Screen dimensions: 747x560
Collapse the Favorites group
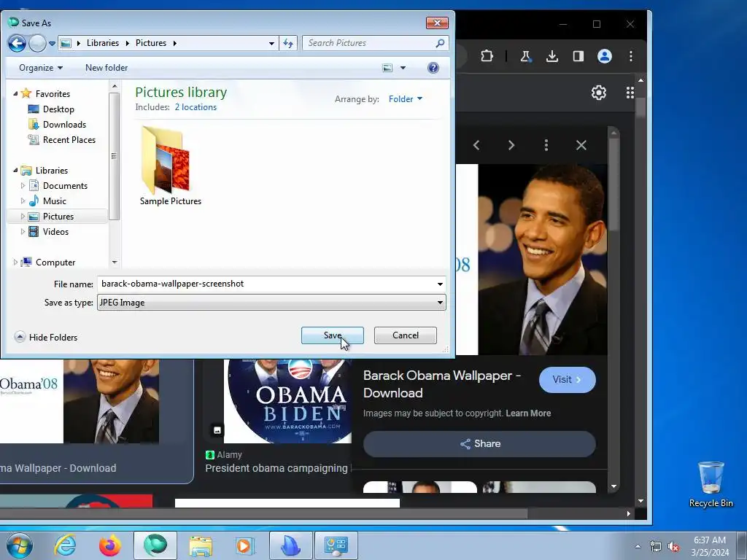(15, 94)
